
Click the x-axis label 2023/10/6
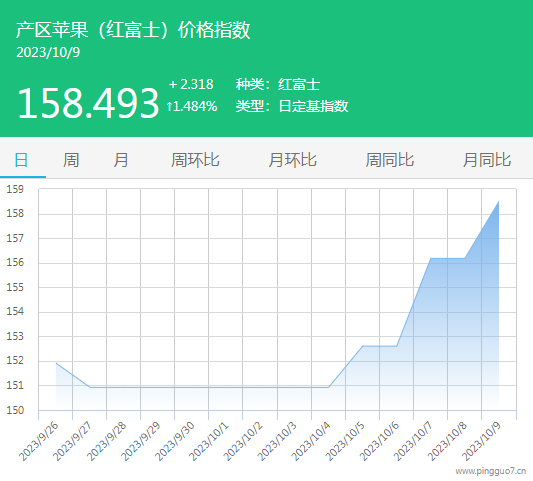[379, 441]
